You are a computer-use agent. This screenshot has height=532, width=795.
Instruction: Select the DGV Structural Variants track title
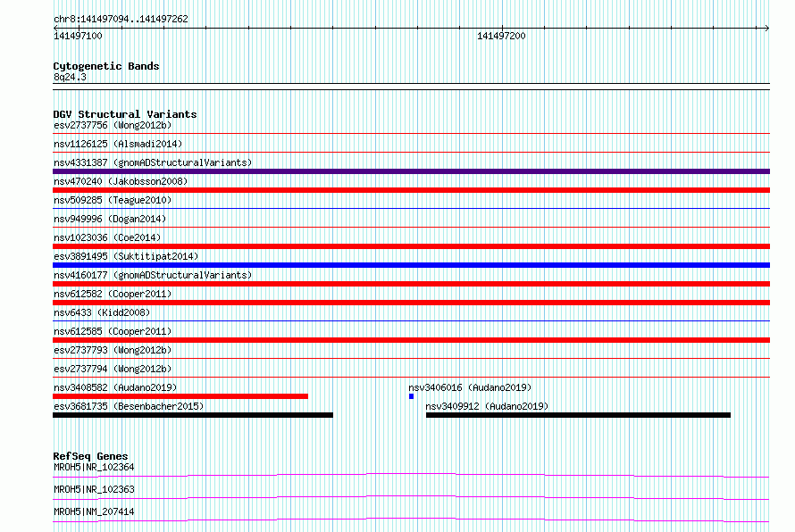click(125, 114)
